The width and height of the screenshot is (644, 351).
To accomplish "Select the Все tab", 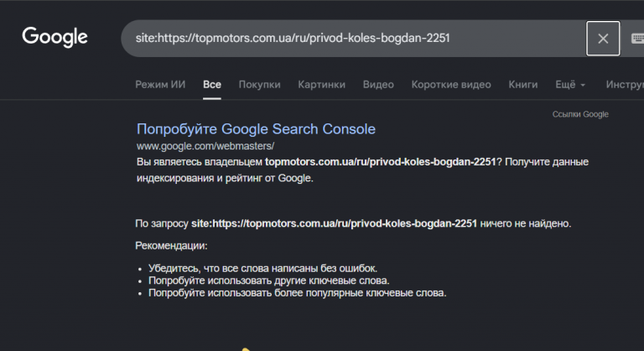I will click(212, 84).
